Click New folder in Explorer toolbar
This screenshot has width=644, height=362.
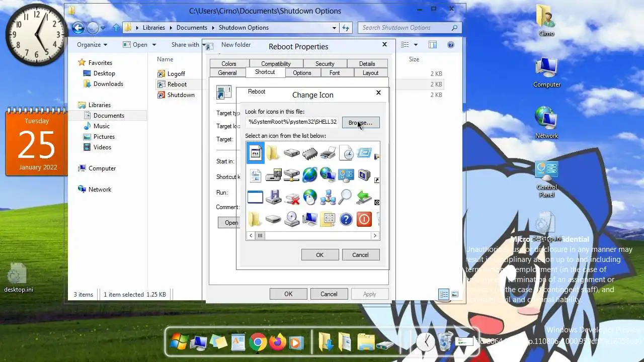236,45
